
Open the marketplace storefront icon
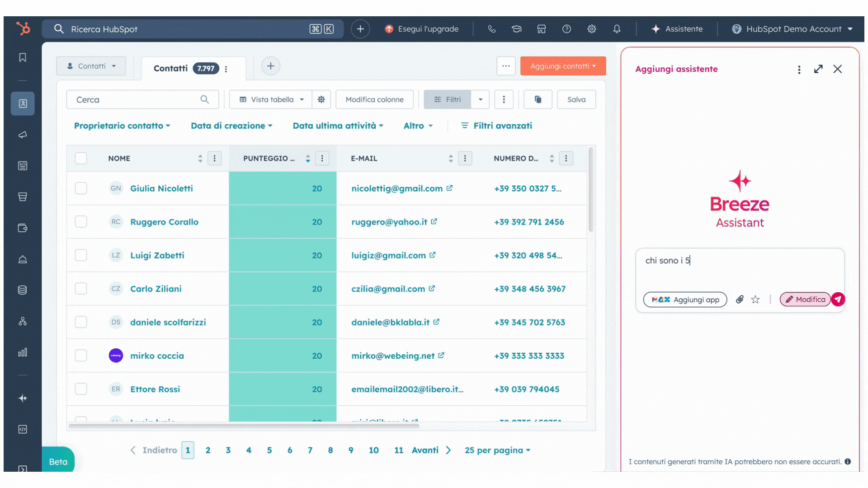[x=542, y=29]
